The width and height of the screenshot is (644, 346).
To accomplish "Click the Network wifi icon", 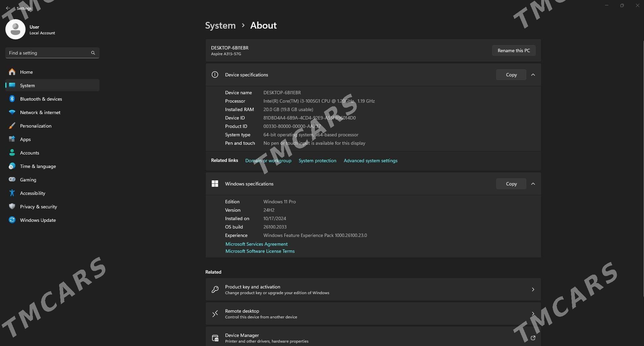I will 12,112.
